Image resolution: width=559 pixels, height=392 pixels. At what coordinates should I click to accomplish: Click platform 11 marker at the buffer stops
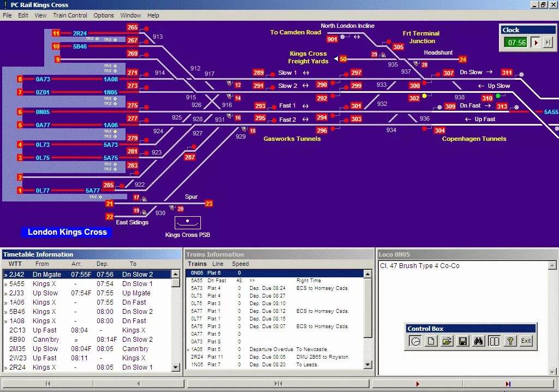[x=56, y=33]
